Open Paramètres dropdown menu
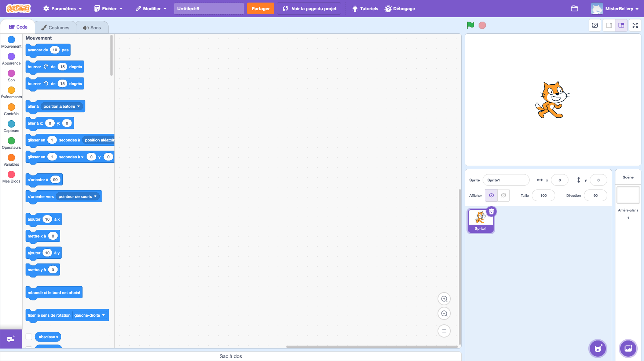This screenshot has height=361, width=644. pos(63,8)
